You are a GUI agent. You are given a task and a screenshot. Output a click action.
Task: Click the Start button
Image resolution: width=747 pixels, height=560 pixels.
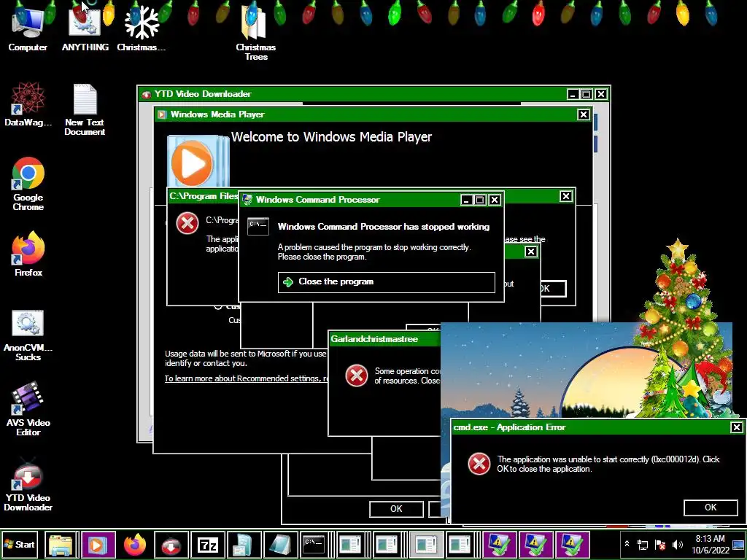tap(20, 544)
